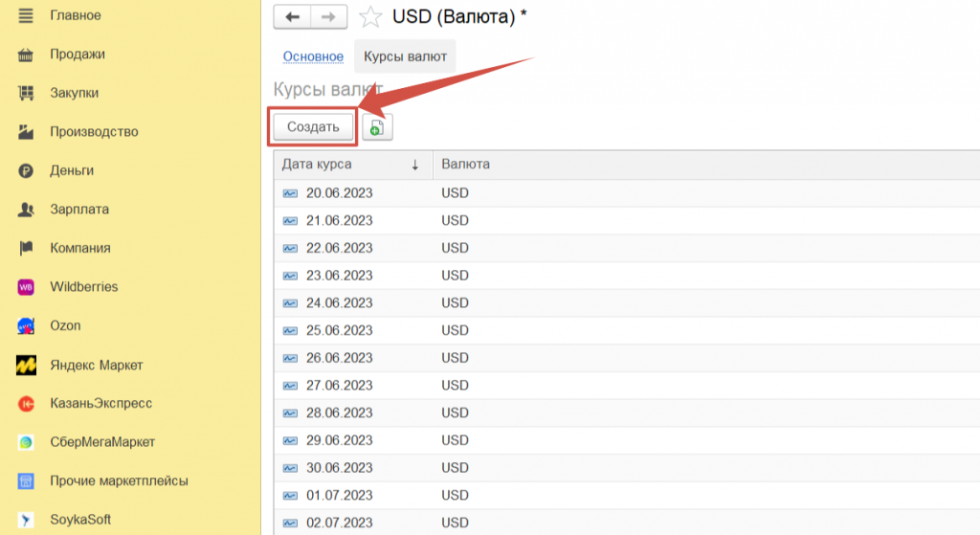Open the Основное link tab
The width and height of the screenshot is (980, 535).
click(313, 56)
